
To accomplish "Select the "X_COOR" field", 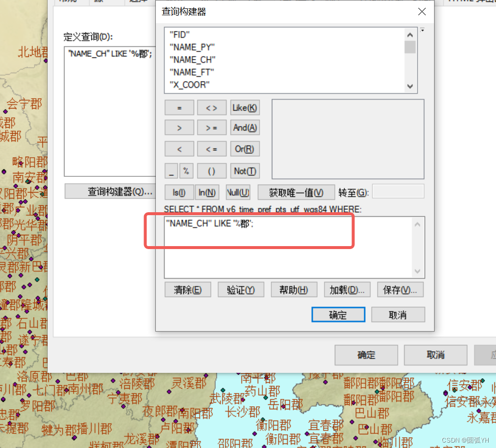I will click(x=189, y=84).
